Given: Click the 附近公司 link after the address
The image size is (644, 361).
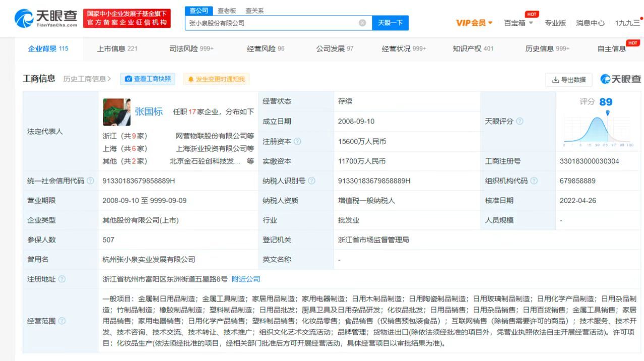Looking at the screenshot, I should [246, 279].
